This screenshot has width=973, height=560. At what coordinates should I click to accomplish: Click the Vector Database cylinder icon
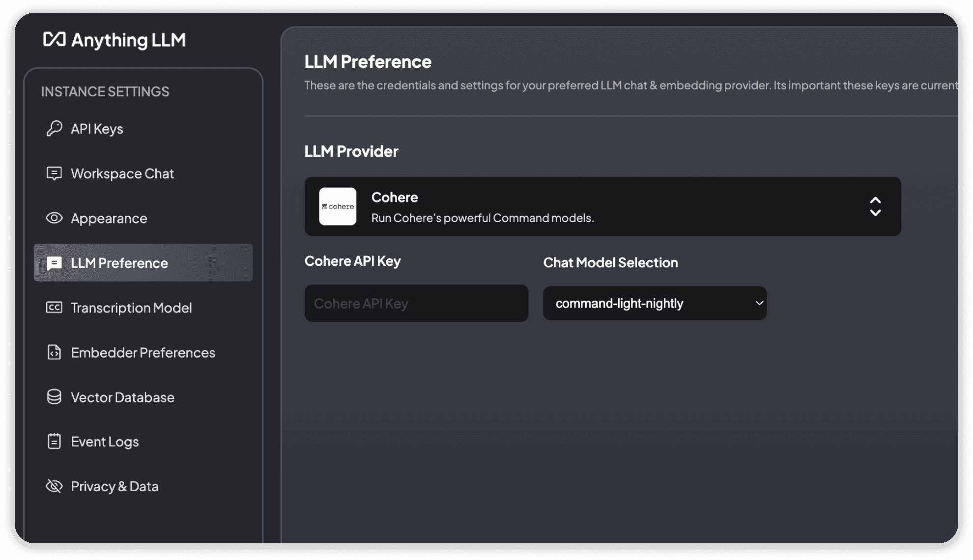(x=54, y=397)
